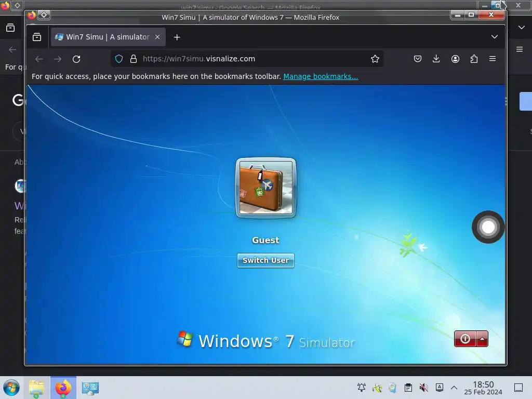Open the Firefox downloads panel
Image resolution: width=532 pixels, height=399 pixels.
[436, 59]
